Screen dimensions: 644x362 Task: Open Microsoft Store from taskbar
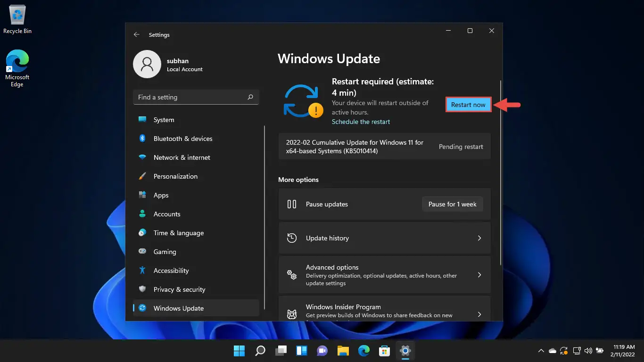pos(384,351)
